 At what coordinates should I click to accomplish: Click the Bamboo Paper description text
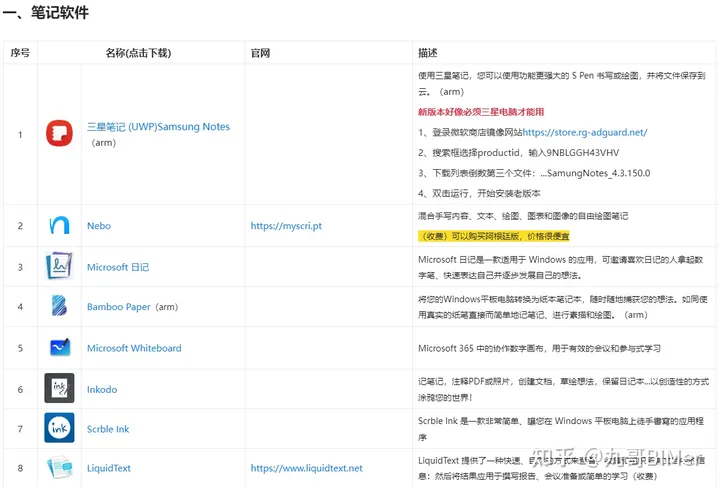[x=562, y=307]
